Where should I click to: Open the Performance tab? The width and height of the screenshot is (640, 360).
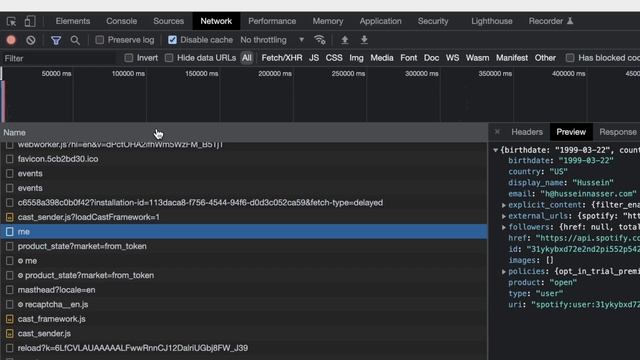coord(272,21)
